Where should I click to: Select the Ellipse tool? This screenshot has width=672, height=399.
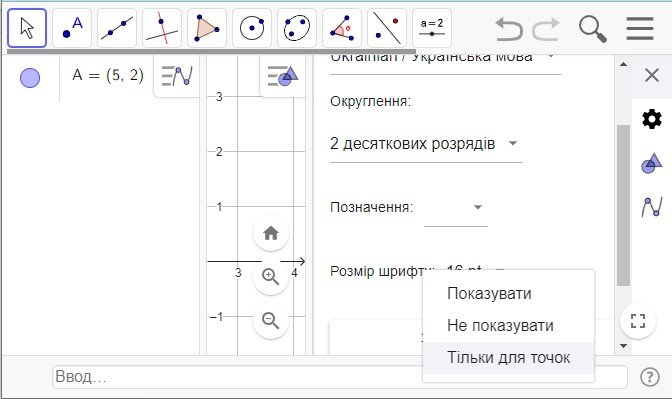pyautogui.click(x=297, y=28)
